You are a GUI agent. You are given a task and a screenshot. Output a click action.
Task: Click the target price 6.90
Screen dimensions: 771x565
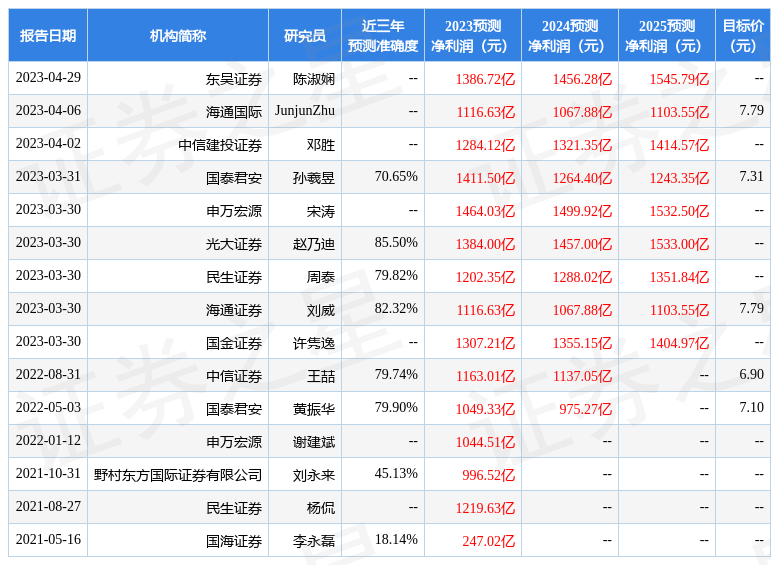751,375
